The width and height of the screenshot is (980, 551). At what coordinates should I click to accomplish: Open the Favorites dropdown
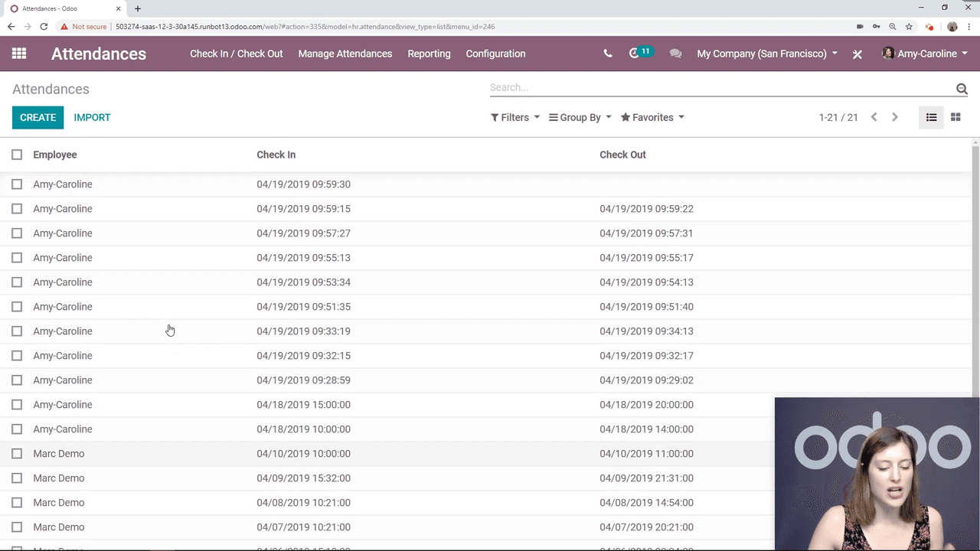[x=652, y=117]
